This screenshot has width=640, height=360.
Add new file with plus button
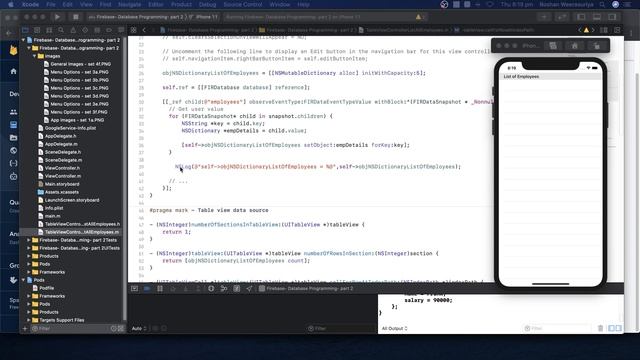coord(24,328)
